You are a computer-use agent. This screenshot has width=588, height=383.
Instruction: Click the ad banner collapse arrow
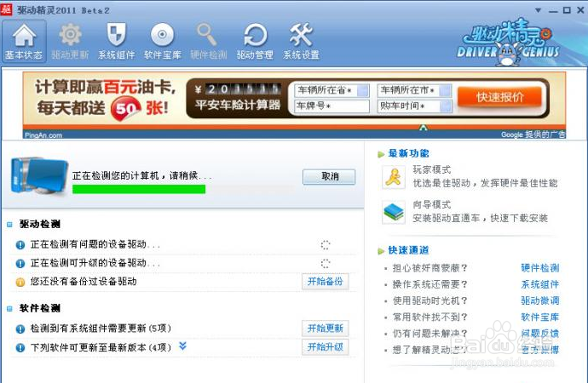(x=424, y=128)
